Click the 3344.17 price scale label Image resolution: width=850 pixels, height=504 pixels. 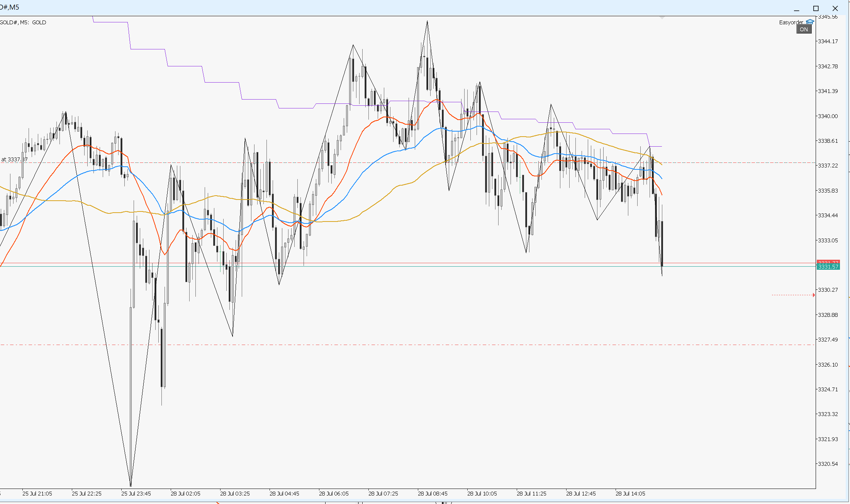click(x=828, y=41)
